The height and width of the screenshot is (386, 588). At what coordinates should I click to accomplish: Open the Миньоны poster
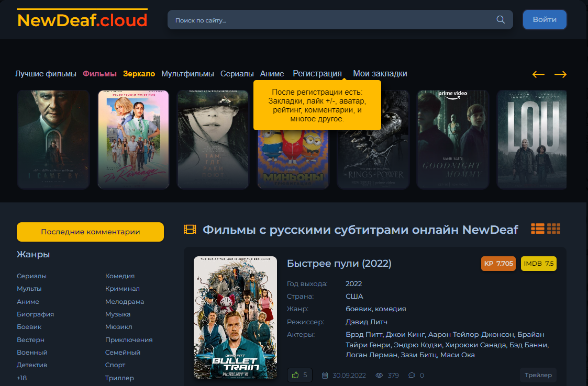(293, 160)
